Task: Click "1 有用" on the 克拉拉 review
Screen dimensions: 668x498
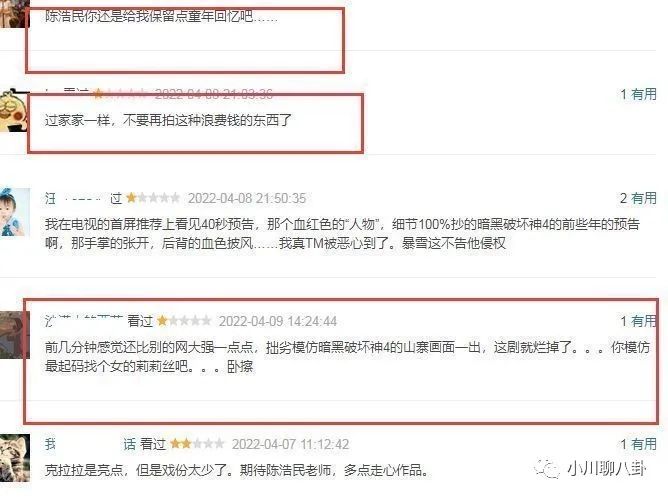Action: [638, 444]
